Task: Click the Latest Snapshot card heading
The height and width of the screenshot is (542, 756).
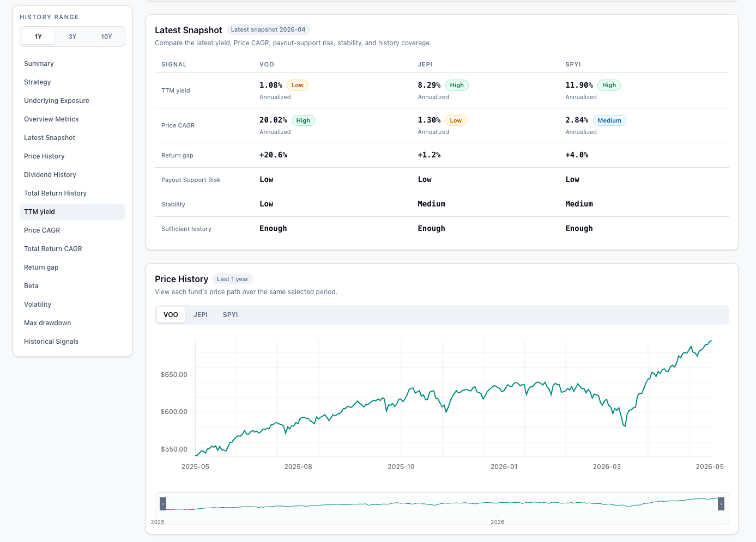Action: pos(189,30)
